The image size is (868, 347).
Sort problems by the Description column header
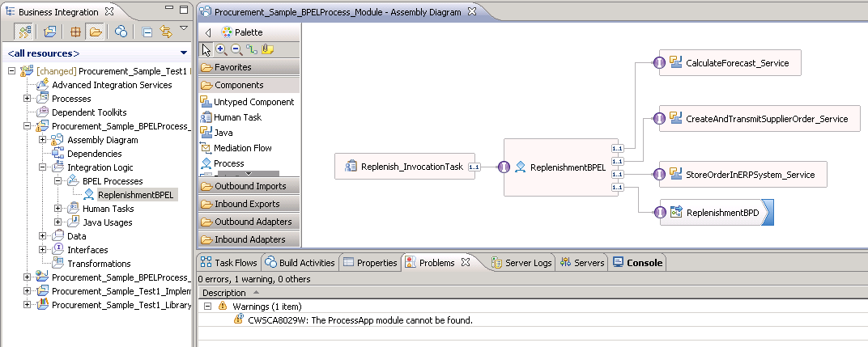coord(223,293)
